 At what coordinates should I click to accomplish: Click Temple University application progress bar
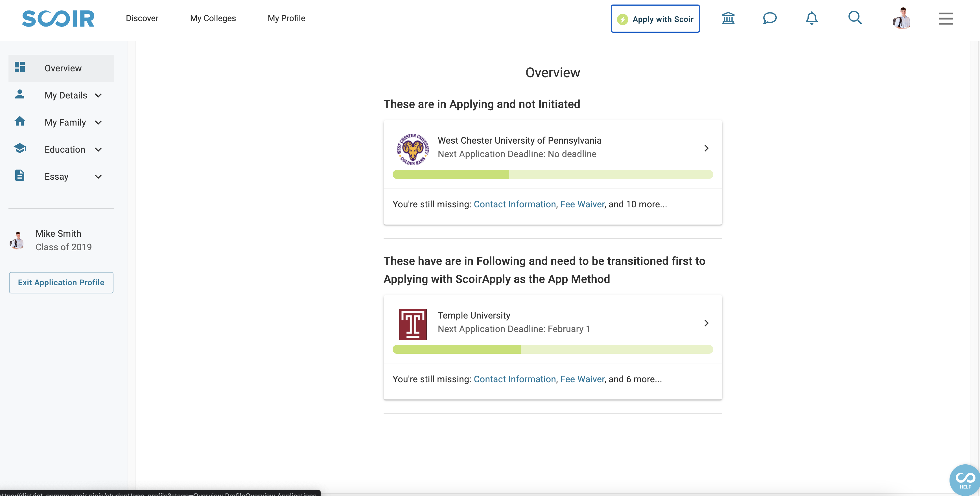pos(553,349)
